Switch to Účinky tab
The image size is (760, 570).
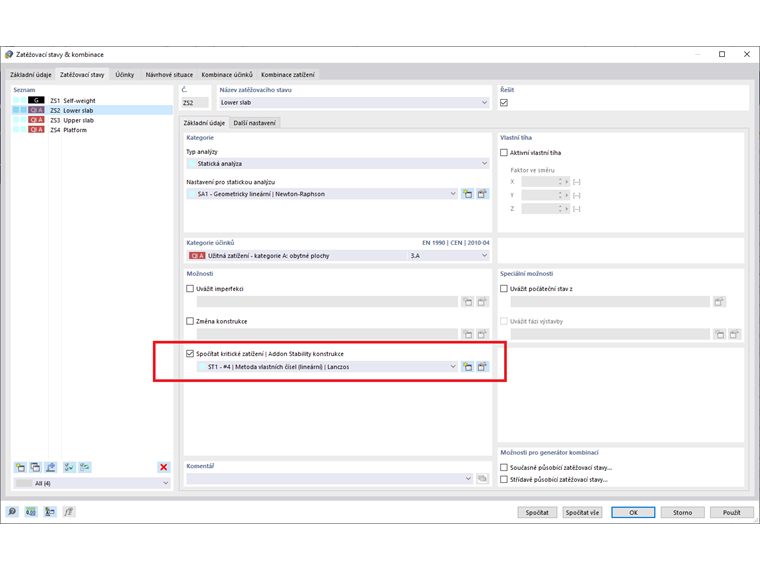point(125,75)
